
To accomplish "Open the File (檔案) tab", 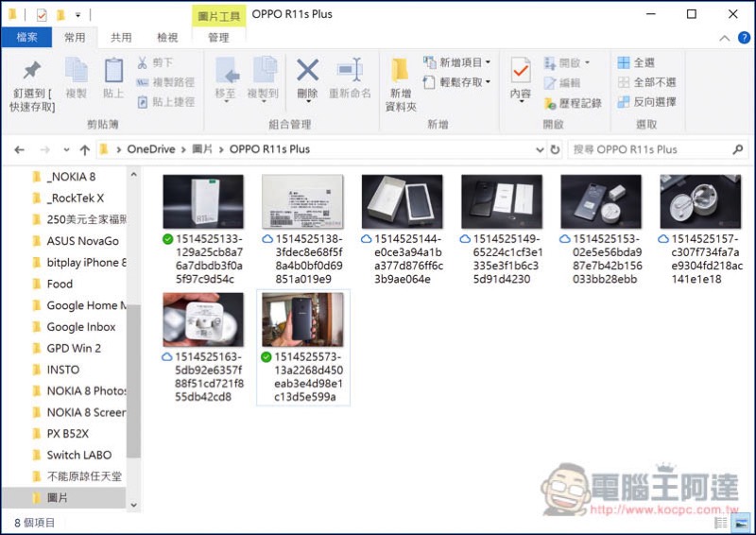I will (x=26, y=37).
